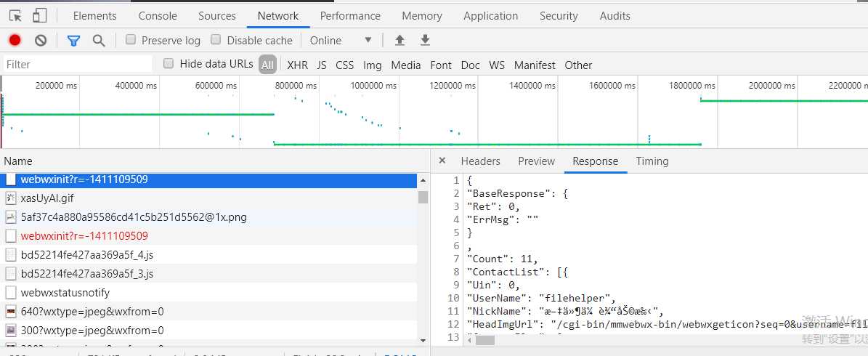Filter requests by JS
The image size is (868, 356).
tap(322, 65)
